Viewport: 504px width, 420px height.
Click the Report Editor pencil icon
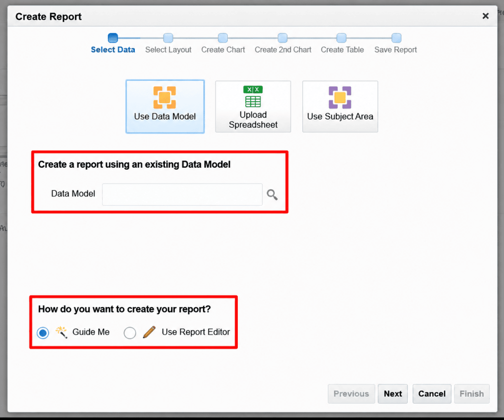coord(149,332)
